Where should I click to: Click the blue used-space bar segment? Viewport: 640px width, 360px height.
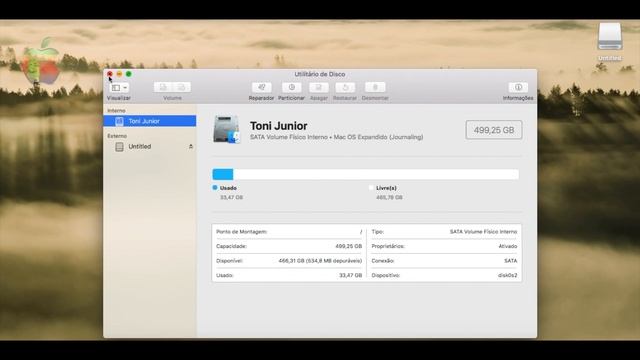point(223,174)
